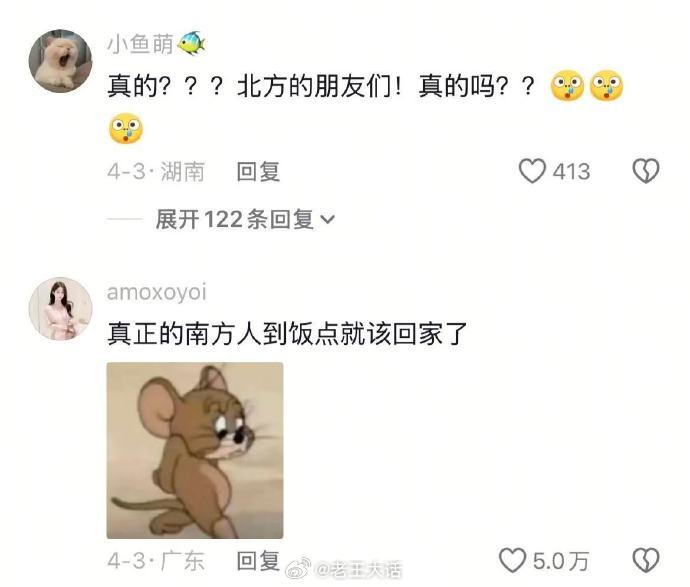690x587 pixels.
Task: Reply to 小鱼萌's comment
Action: 258,171
